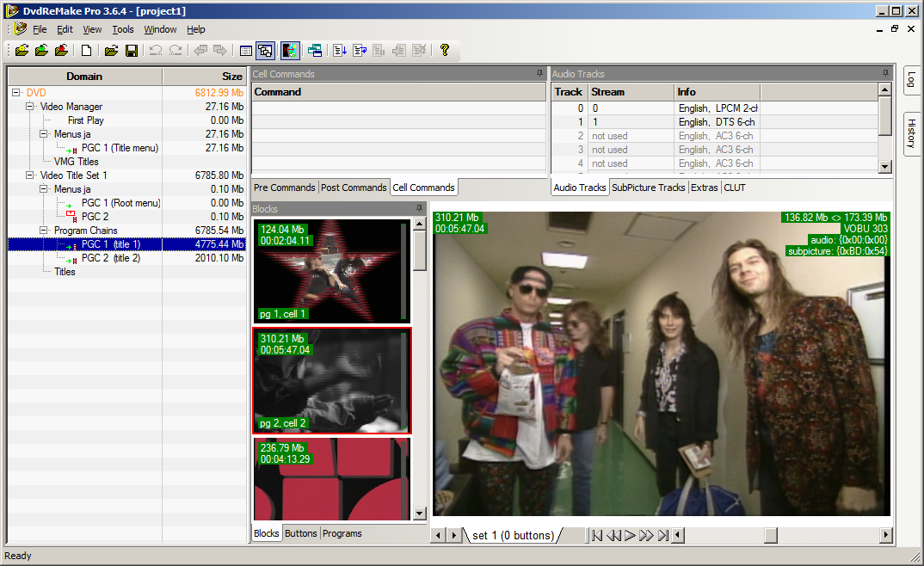
Task: Collapse the Video Manager node
Action: pyautogui.click(x=30, y=107)
